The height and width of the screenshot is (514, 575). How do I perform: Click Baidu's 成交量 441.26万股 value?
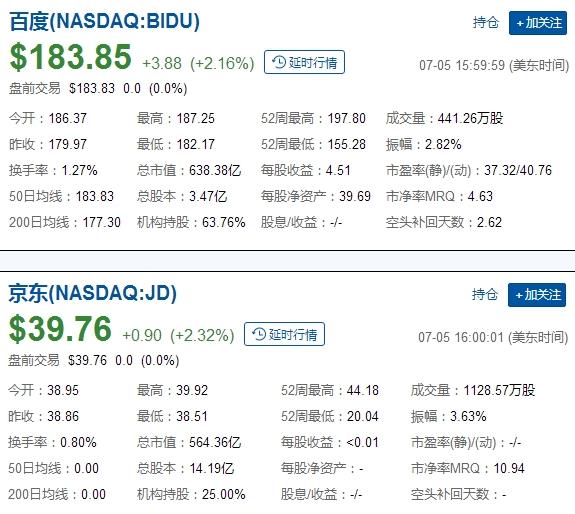point(470,118)
